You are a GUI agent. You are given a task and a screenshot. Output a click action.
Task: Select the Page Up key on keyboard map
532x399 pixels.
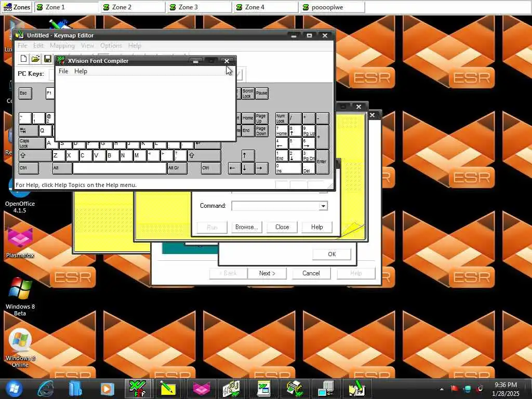[261, 118]
